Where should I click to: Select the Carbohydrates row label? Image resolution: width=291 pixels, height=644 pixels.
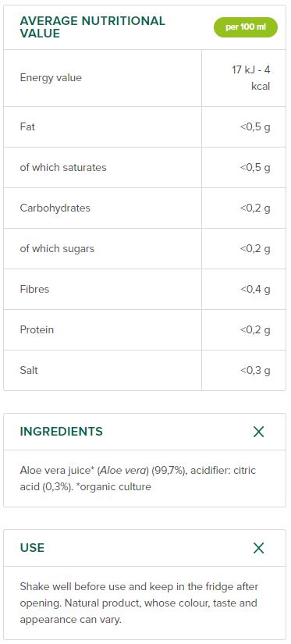55,208
